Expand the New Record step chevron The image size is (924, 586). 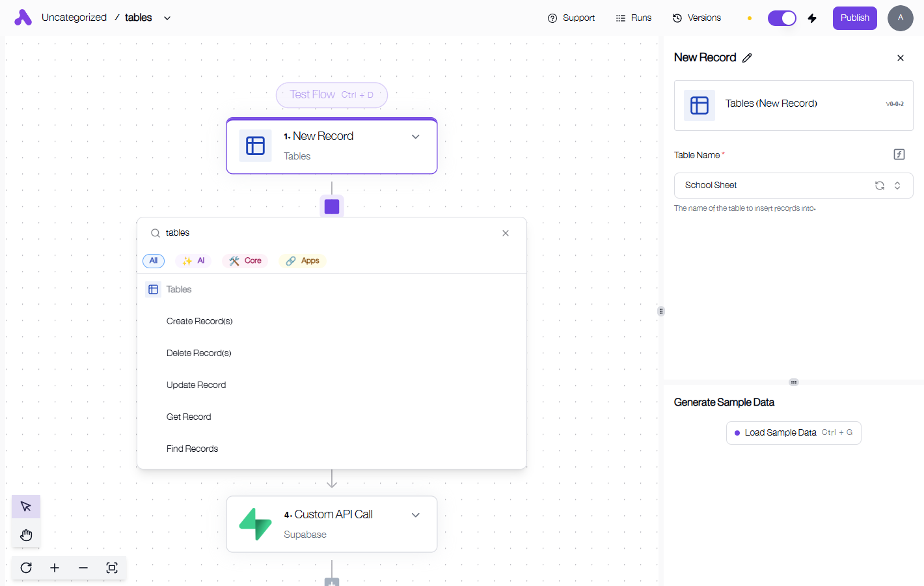click(x=416, y=137)
